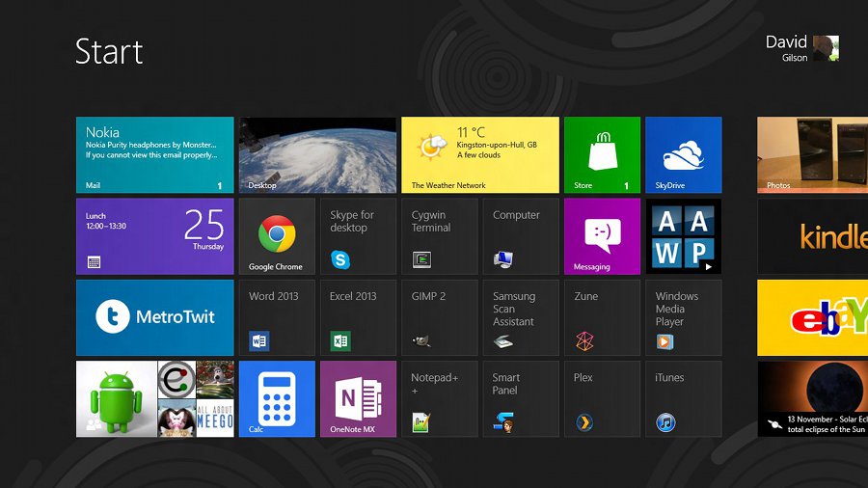Open The Weather Network tile
The image size is (868, 488).
(x=480, y=155)
